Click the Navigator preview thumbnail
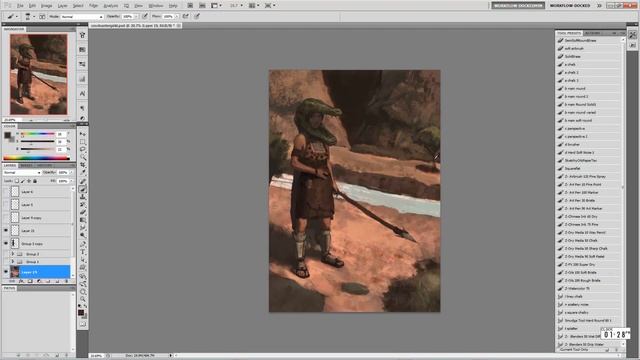 point(39,74)
